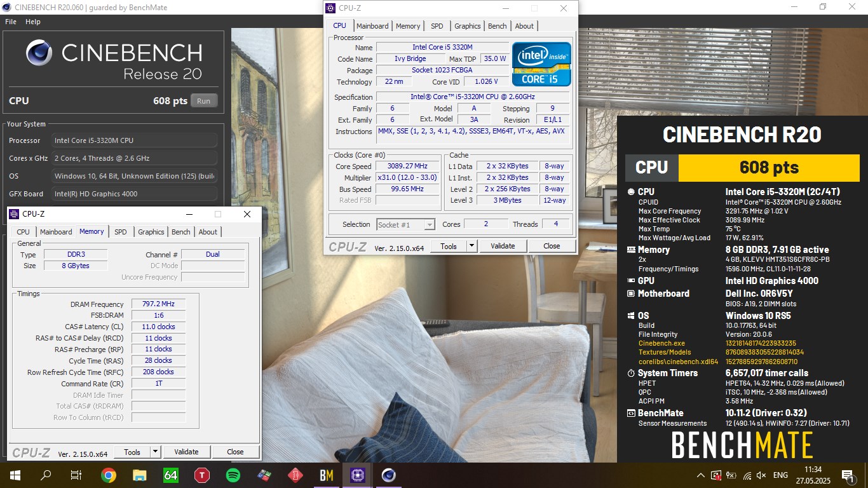This screenshot has height=488, width=868.
Task: Click Cinebench Processor field Intel Core i5-3320M
Action: click(134, 140)
